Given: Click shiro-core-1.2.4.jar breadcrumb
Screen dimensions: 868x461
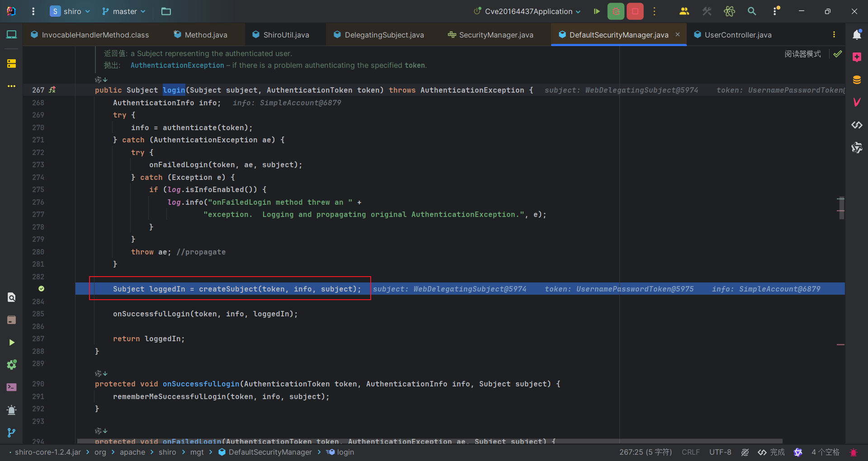Looking at the screenshot, I should tap(48, 452).
